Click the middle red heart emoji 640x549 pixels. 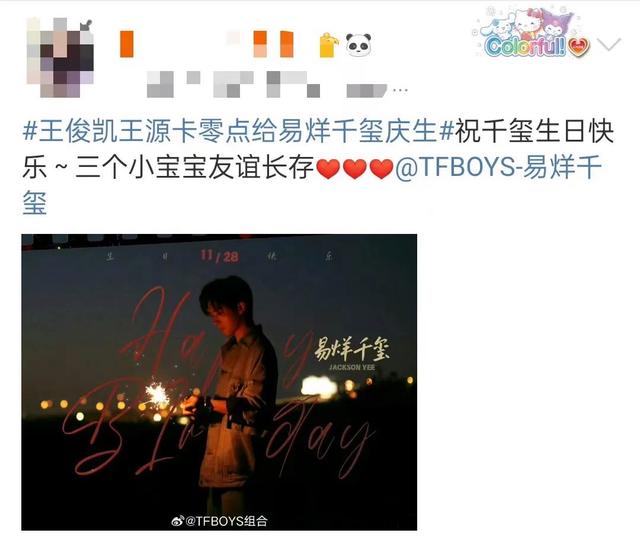tap(355, 169)
